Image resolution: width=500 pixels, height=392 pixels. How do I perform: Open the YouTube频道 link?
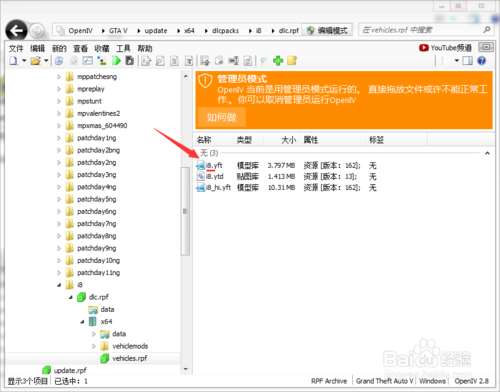coord(445,48)
